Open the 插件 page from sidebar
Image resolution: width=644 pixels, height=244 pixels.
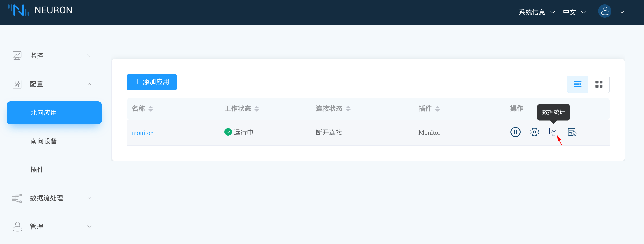click(37, 170)
